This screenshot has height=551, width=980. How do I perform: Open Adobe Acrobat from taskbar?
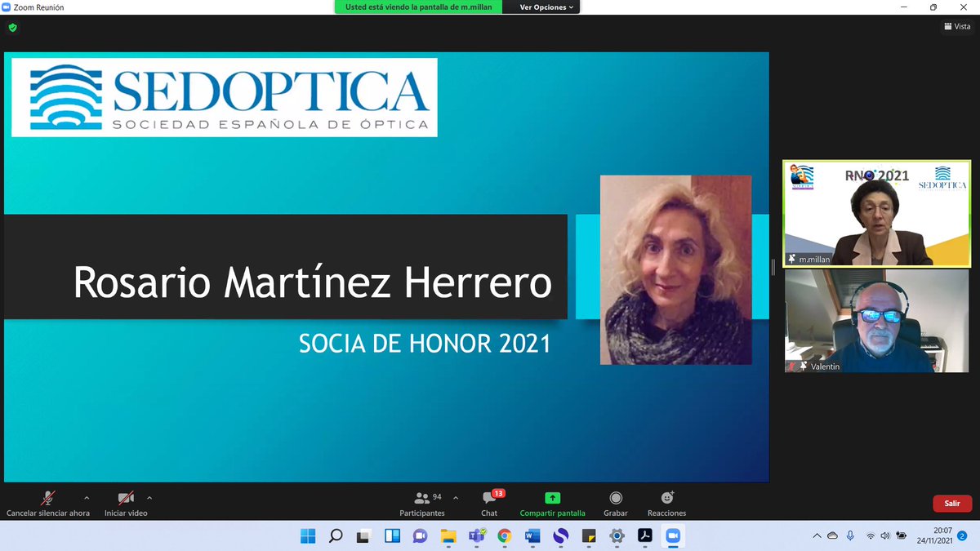(645, 535)
